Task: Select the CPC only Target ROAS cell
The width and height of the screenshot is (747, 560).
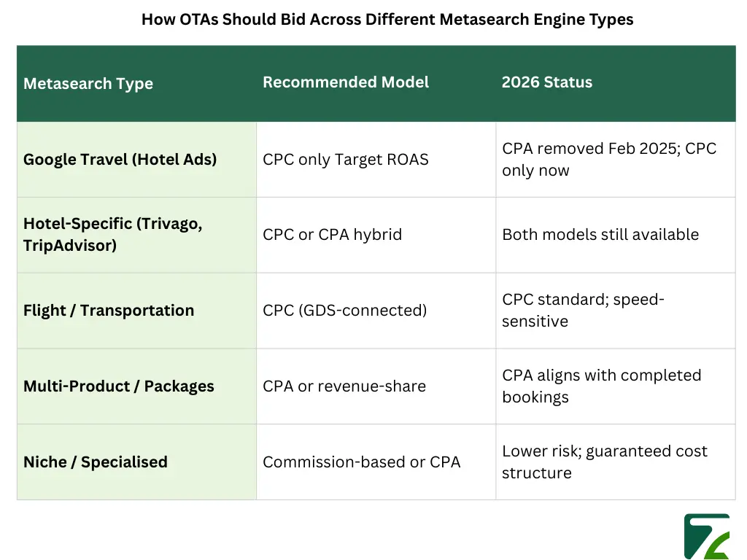Action: click(x=346, y=160)
